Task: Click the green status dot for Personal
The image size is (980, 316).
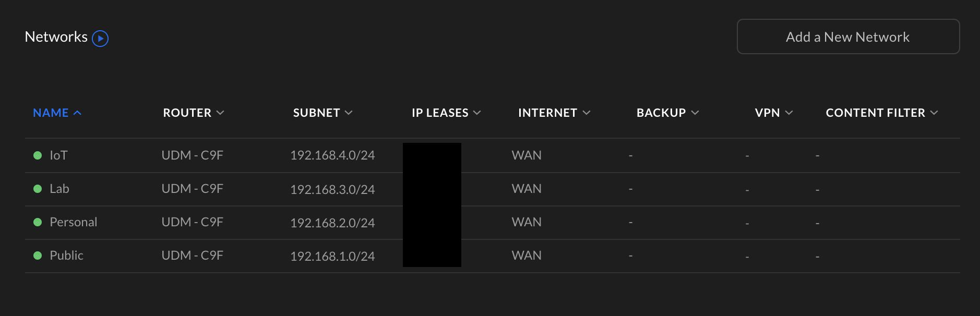Action: 38,222
